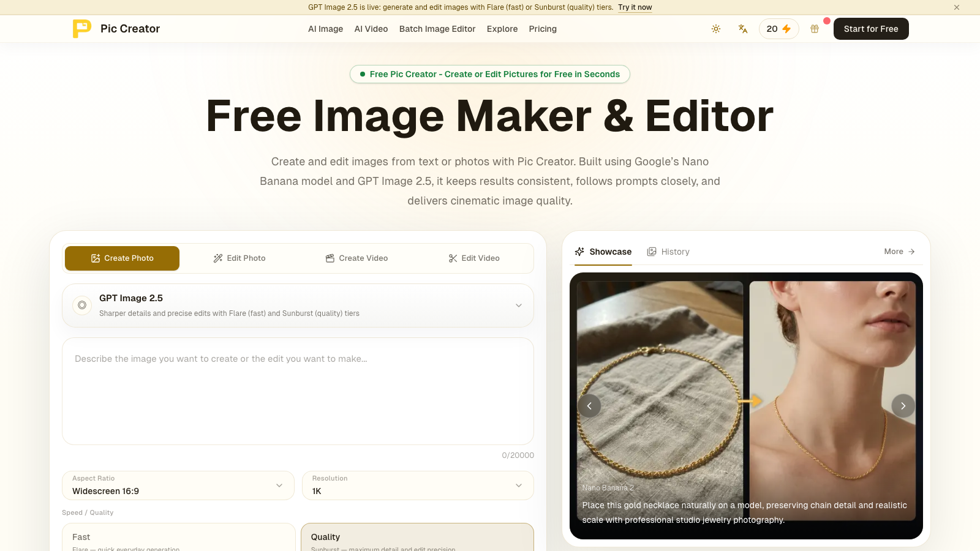980x551 pixels.
Task: Open the Aspect Ratio dropdown
Action: coord(178,485)
